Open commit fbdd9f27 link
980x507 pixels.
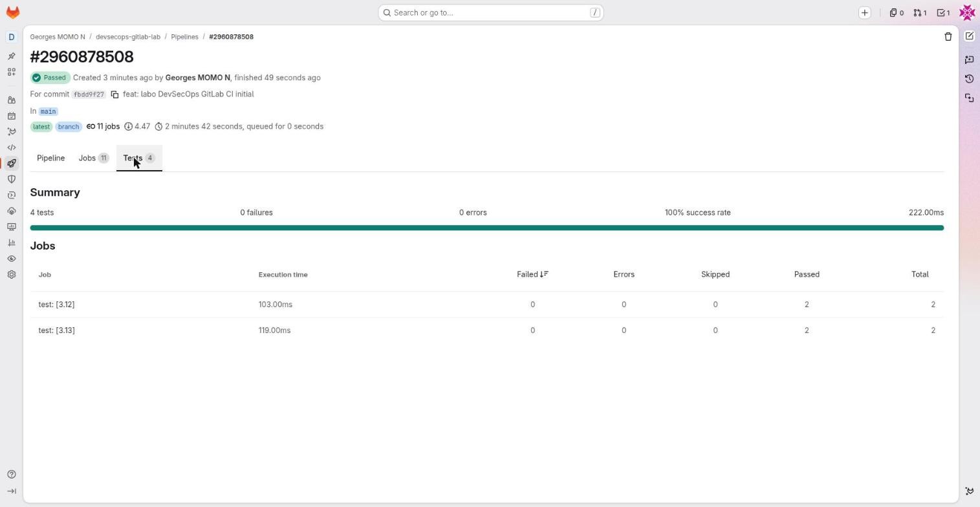click(89, 94)
